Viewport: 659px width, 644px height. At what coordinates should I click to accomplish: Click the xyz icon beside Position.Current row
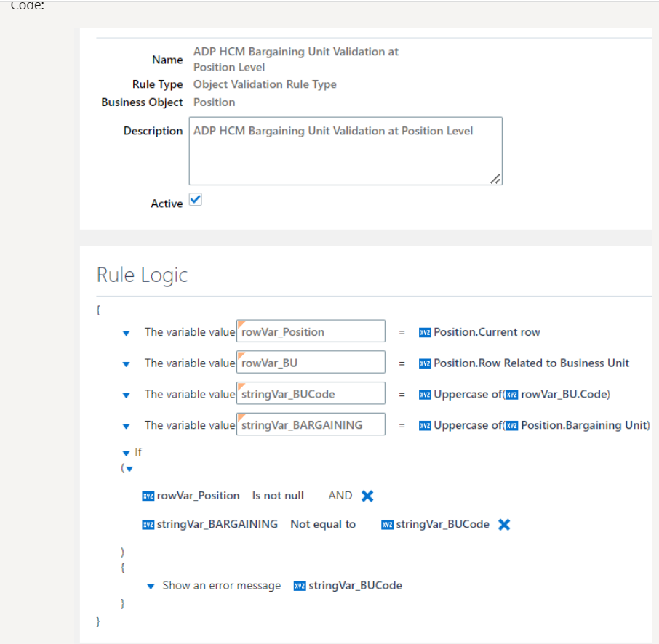(x=425, y=333)
